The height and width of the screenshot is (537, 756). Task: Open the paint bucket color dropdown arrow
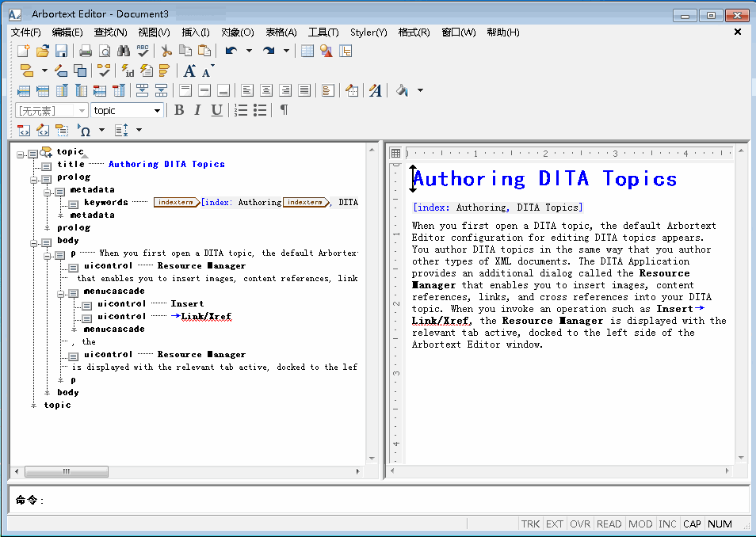[421, 90]
